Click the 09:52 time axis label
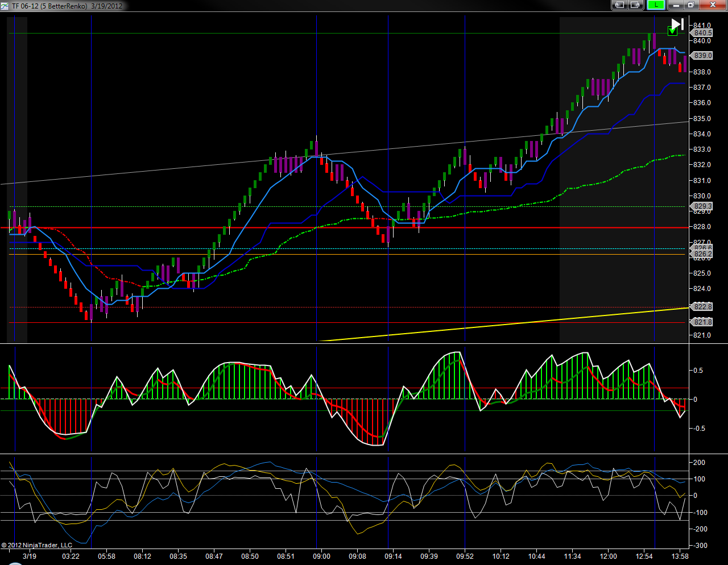 point(465,556)
